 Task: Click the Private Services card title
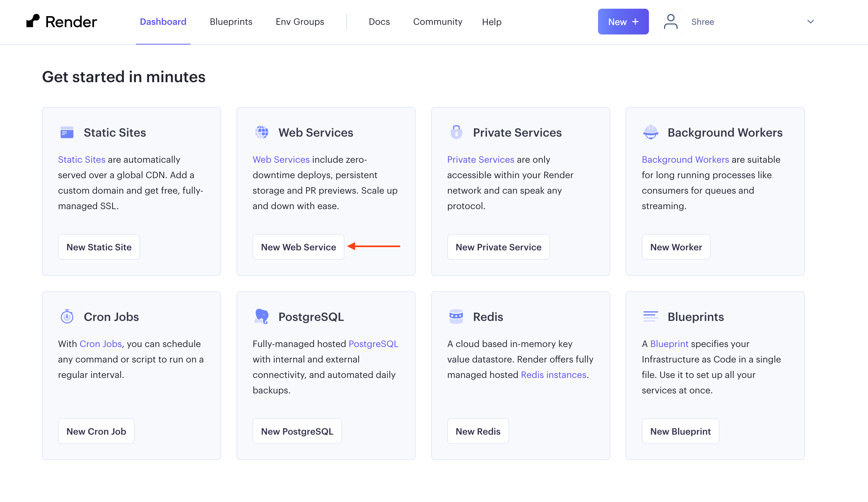coord(517,132)
